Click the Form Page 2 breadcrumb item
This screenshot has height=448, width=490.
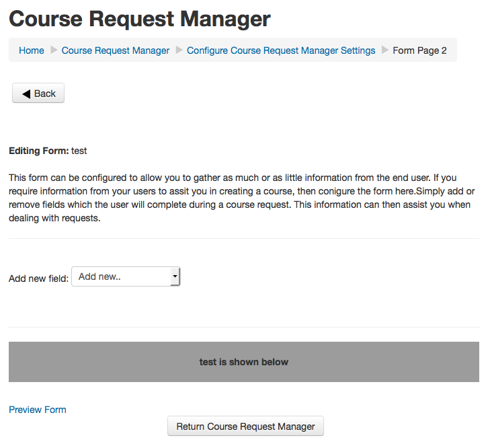click(x=419, y=50)
